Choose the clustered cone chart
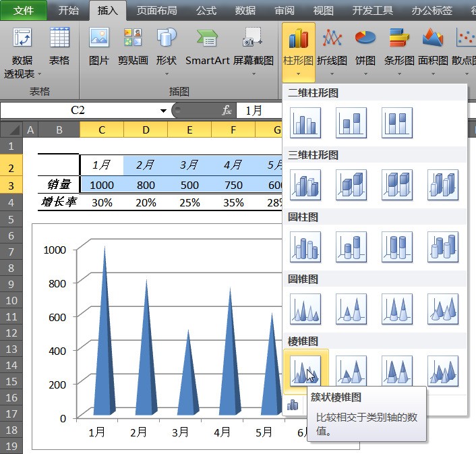 (x=305, y=309)
